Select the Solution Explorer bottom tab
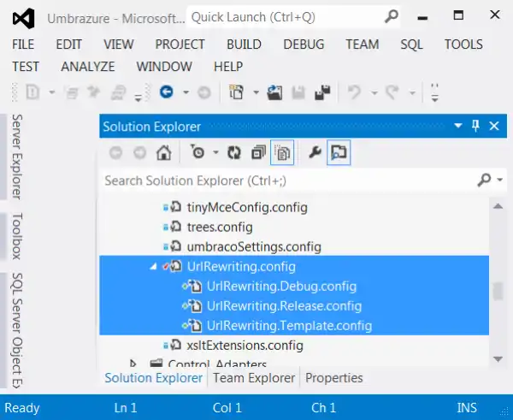The image size is (513, 420). 153,378
